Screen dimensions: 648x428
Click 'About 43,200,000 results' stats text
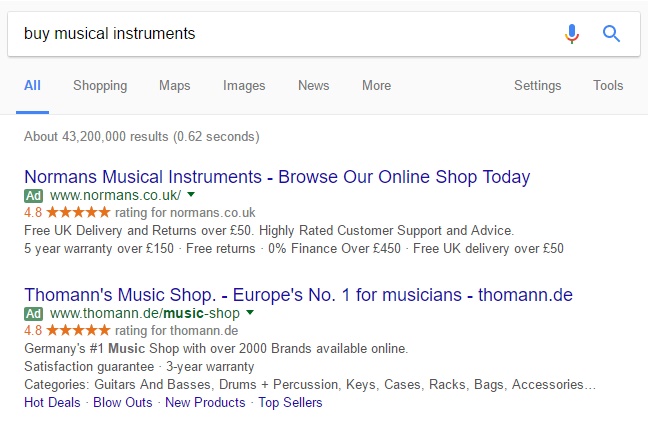point(142,136)
